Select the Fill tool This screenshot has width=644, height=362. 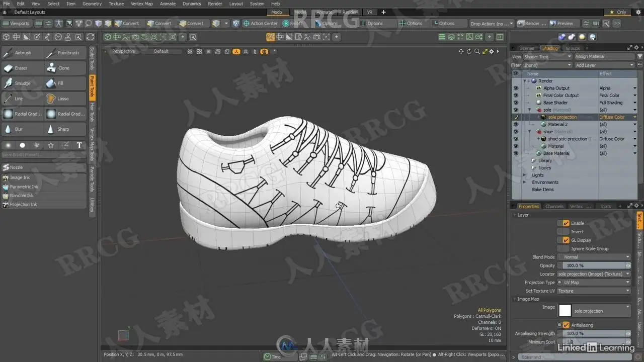[65, 83]
